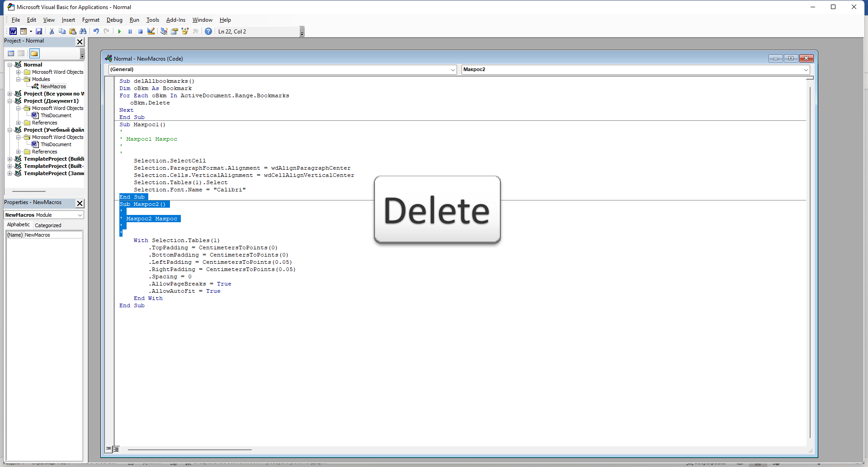Run the macro with the green play icon
This screenshot has width=868, height=467.
119,31
